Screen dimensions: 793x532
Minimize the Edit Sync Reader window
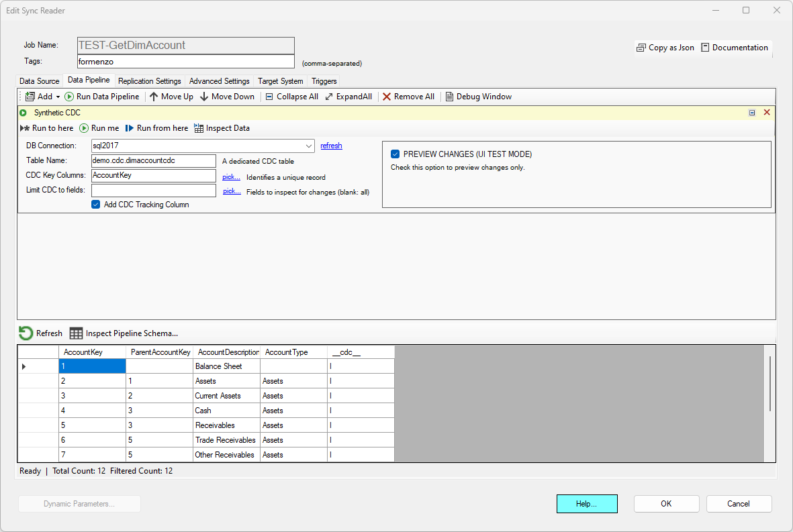(x=716, y=10)
